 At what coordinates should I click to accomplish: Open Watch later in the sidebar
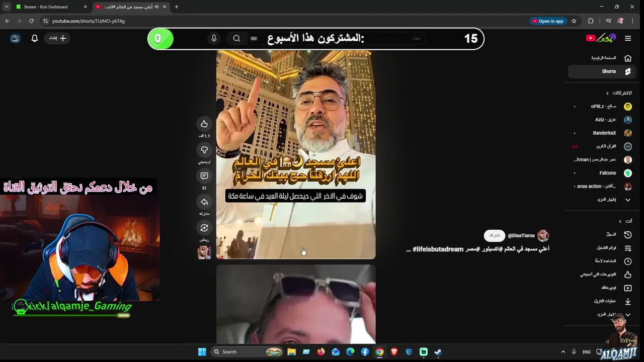(x=601, y=261)
